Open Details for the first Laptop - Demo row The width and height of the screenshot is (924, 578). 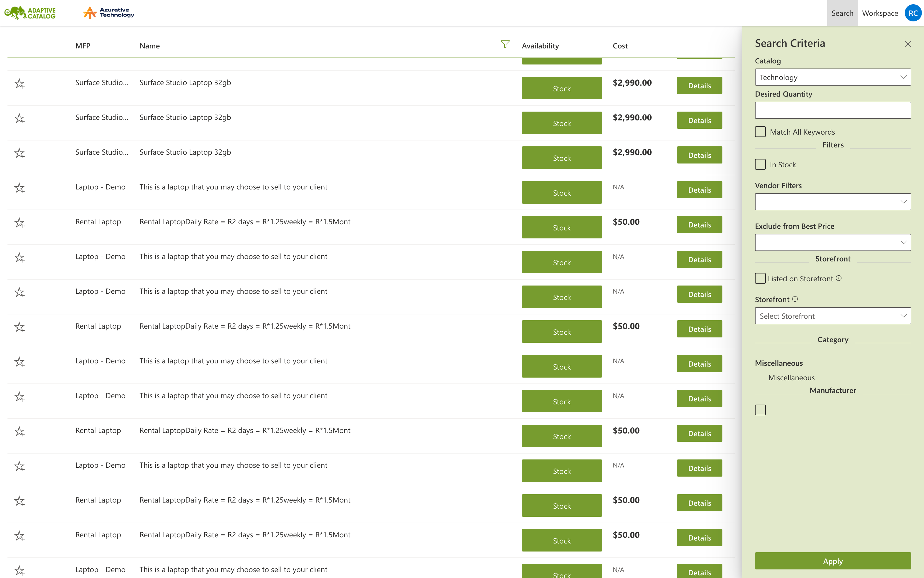tap(699, 190)
